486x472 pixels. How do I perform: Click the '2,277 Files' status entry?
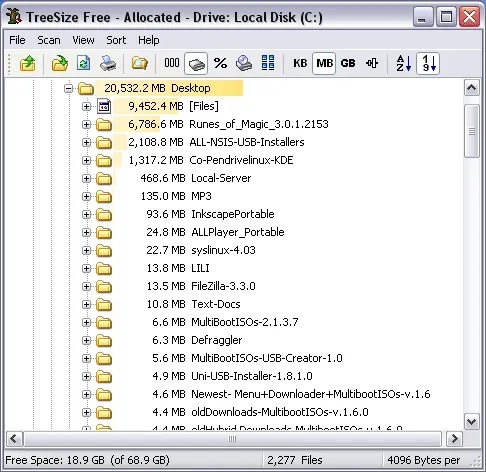(295, 460)
